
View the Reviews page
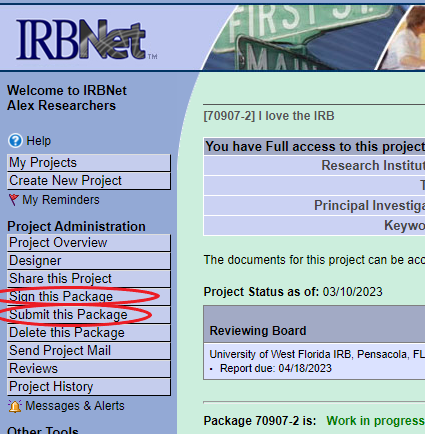pyautogui.click(x=89, y=369)
